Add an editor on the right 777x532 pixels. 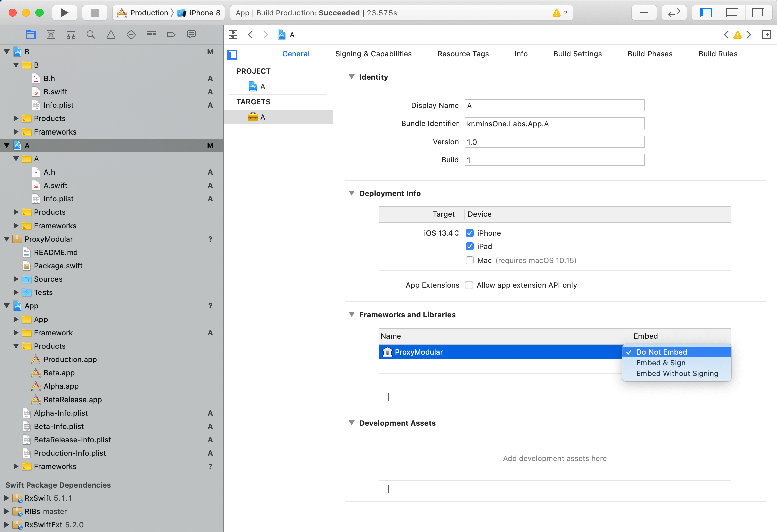pos(766,35)
